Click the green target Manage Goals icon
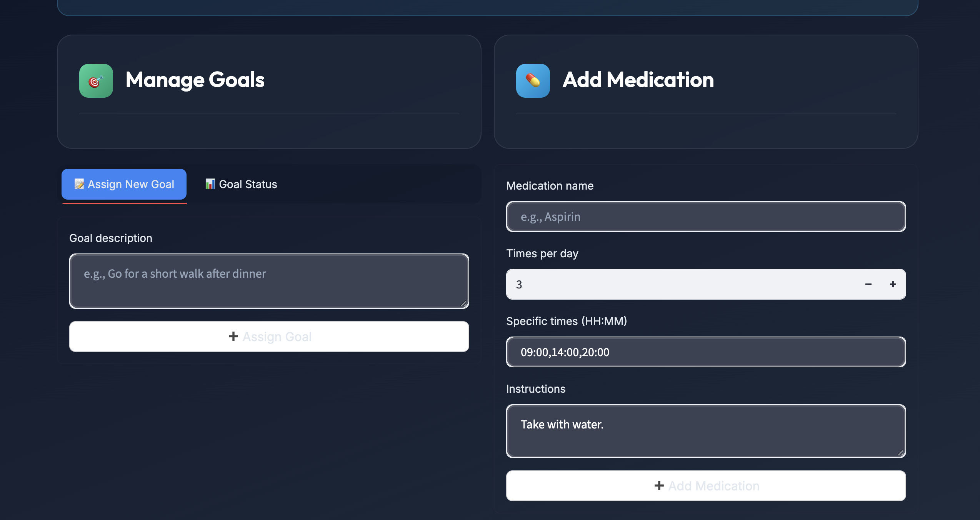This screenshot has height=520, width=980. point(96,81)
